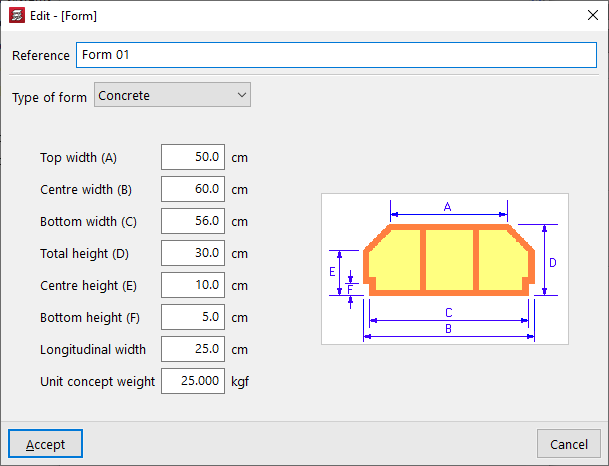Focus the Total height (D) field
Screen dimensions: 609x466
point(192,253)
